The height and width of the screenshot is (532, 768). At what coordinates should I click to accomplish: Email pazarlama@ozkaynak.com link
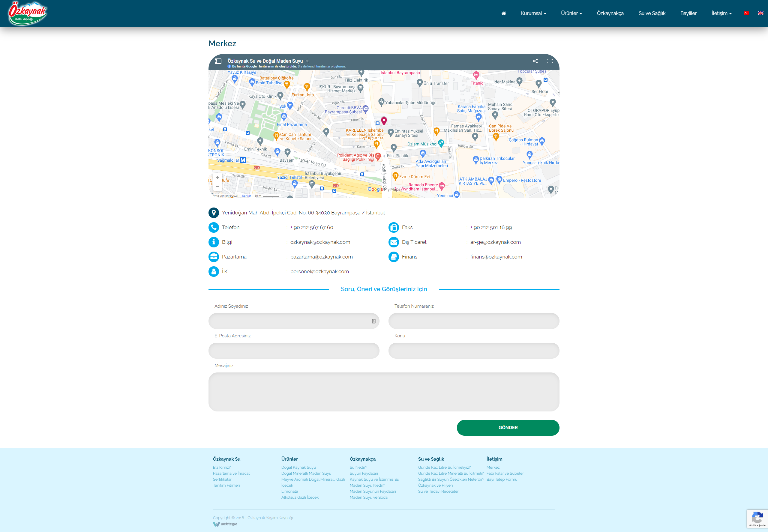point(322,257)
